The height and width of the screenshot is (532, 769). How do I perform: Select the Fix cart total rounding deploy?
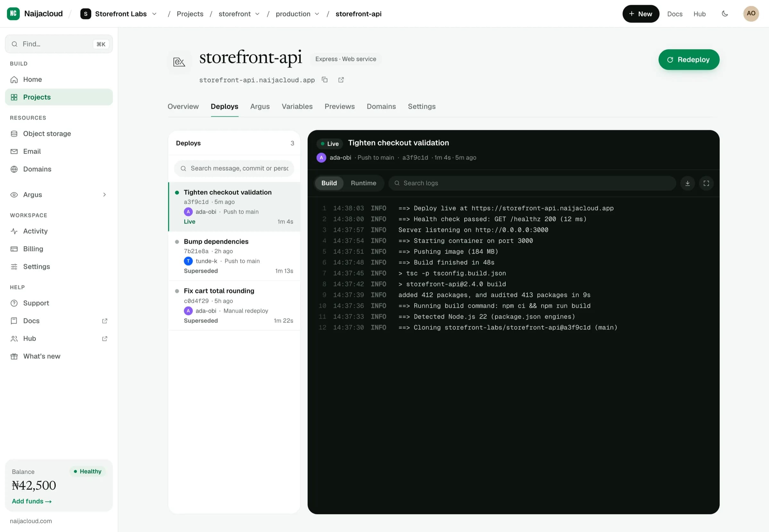pos(234,306)
